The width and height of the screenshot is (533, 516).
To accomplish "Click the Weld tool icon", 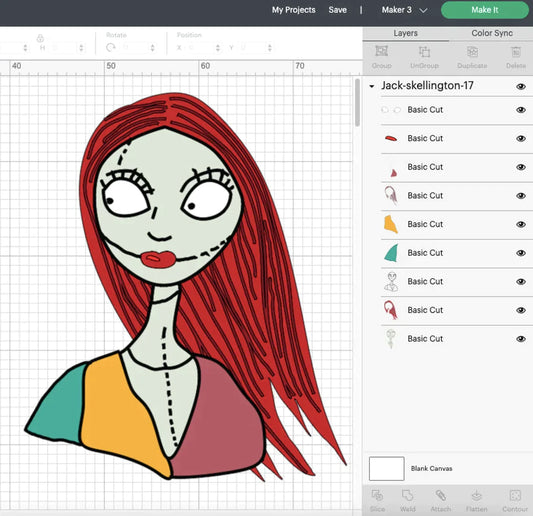I will [407, 496].
